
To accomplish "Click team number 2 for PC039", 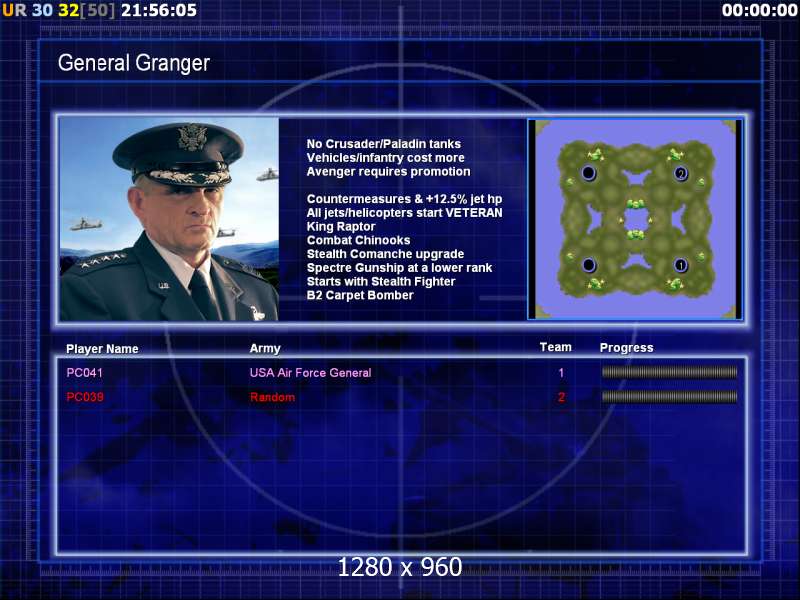I will (561, 397).
